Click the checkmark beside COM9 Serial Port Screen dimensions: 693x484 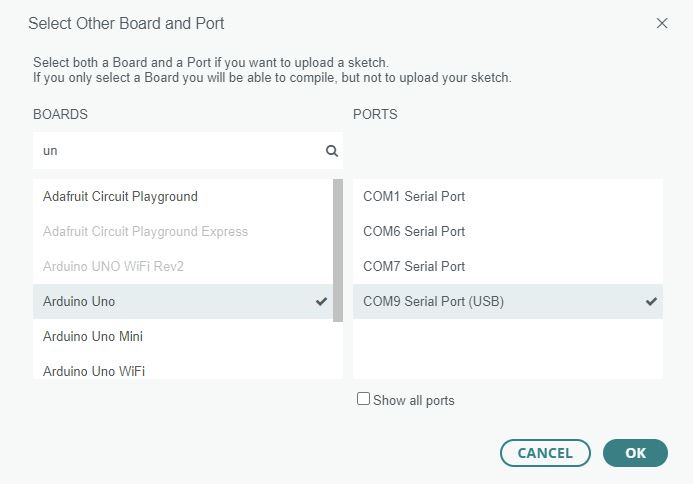point(651,301)
